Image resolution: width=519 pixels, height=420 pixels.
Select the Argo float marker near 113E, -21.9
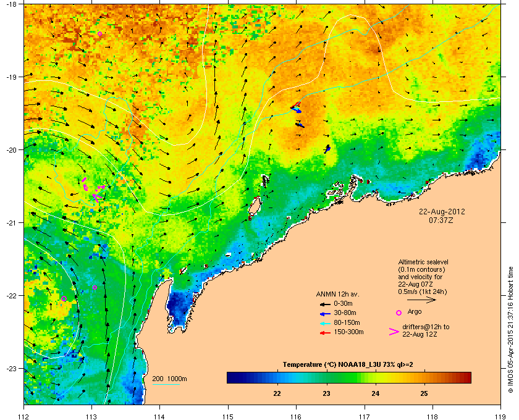(95, 288)
